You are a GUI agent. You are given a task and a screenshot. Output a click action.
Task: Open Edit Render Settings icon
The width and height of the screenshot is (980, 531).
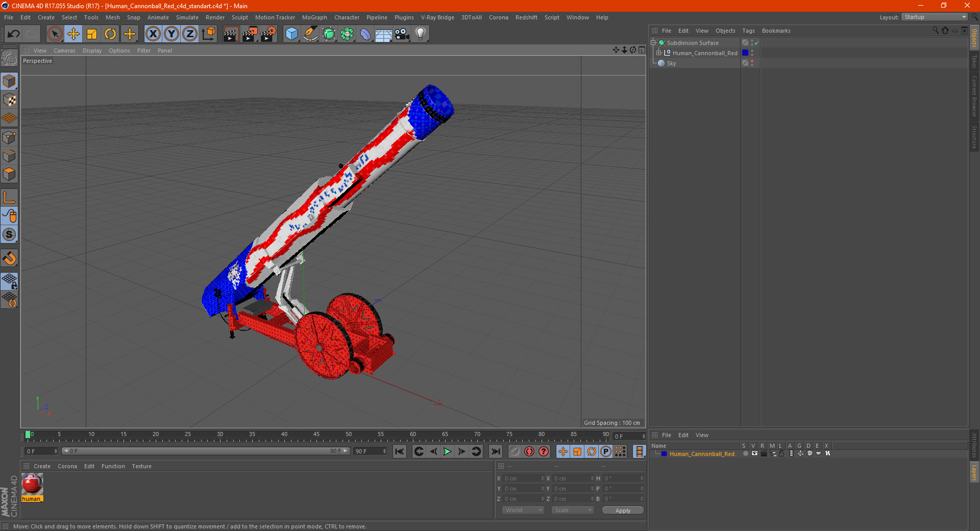pyautogui.click(x=268, y=34)
